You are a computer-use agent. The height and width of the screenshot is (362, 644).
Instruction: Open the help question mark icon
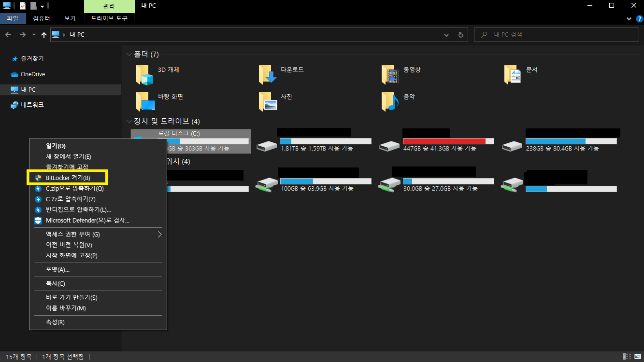pyautogui.click(x=639, y=18)
